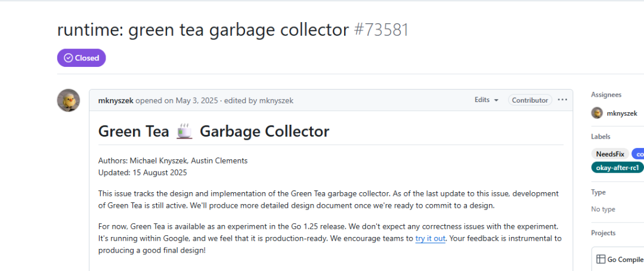This screenshot has width=644, height=271.
Task: Click the tea cup emoji in heading
Action: (x=185, y=131)
